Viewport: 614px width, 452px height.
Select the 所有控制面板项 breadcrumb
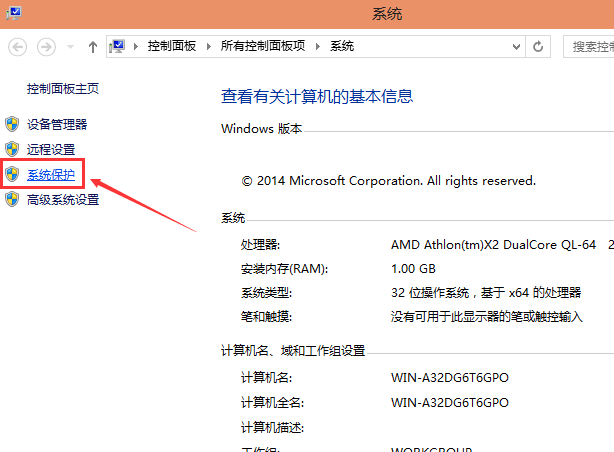[x=263, y=46]
